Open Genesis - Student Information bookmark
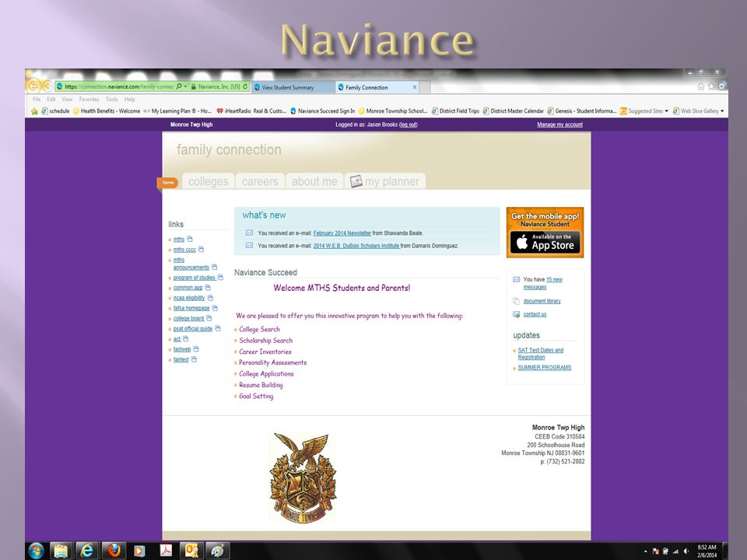The image size is (747, 560). coord(582,111)
